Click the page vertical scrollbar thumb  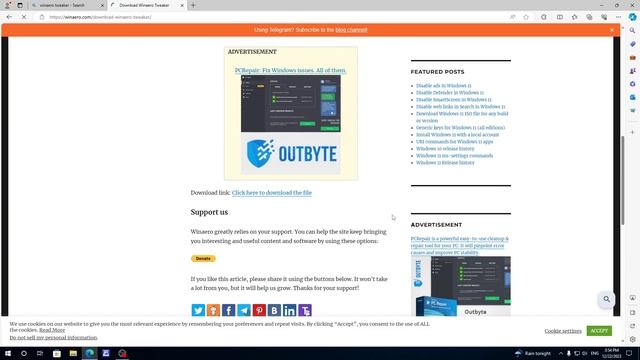(x=622, y=180)
